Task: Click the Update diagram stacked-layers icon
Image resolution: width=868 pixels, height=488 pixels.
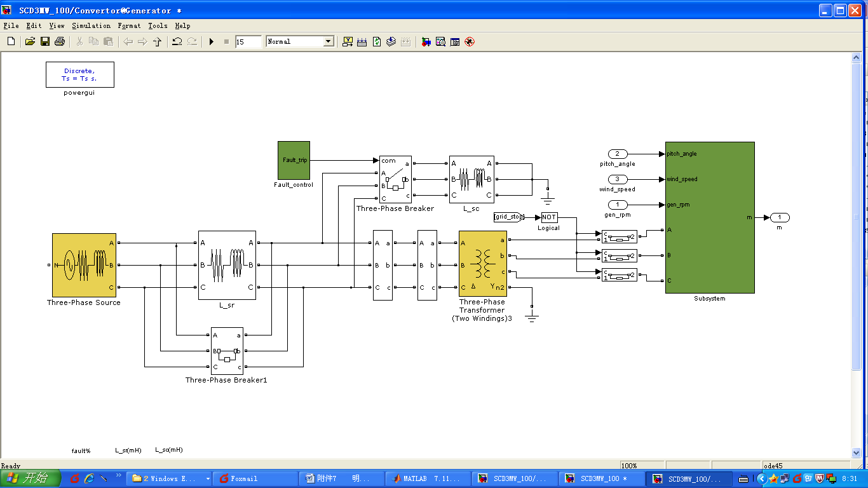Action: (391, 41)
